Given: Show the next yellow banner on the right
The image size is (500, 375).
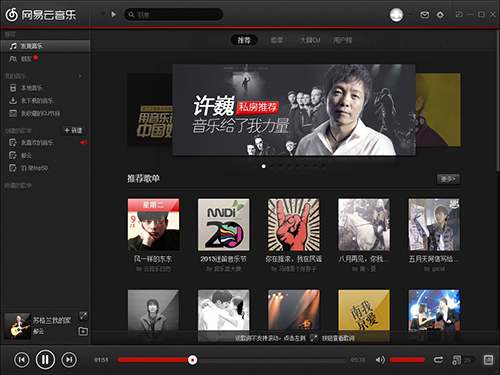Looking at the screenshot, I should [x=438, y=110].
